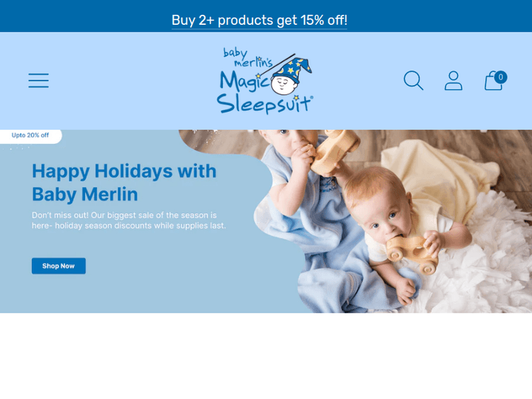Select the 'Upto 20% off' badge

pyautogui.click(x=31, y=135)
